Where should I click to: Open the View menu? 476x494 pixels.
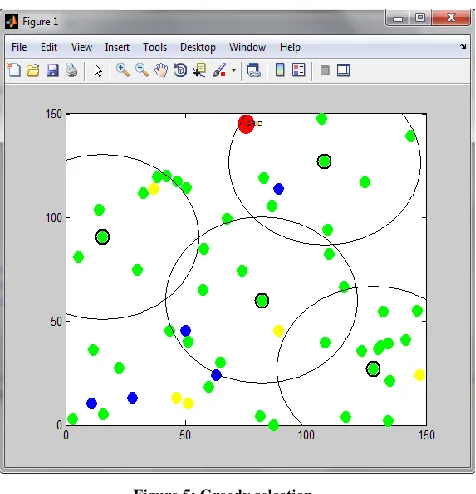(x=81, y=47)
